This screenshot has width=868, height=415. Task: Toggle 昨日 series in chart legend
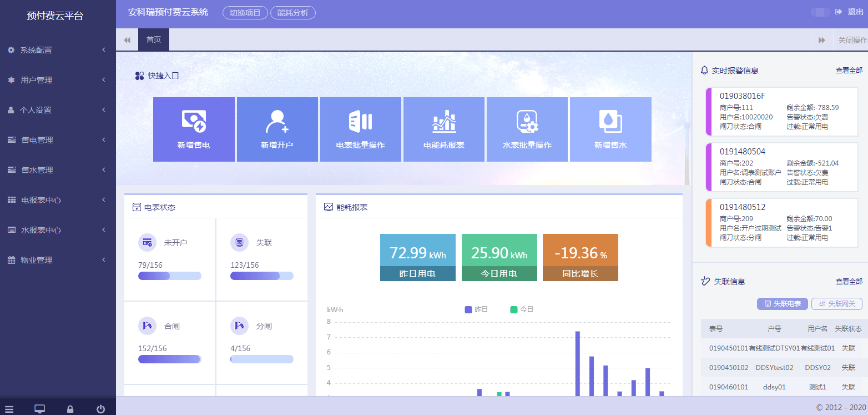point(476,309)
